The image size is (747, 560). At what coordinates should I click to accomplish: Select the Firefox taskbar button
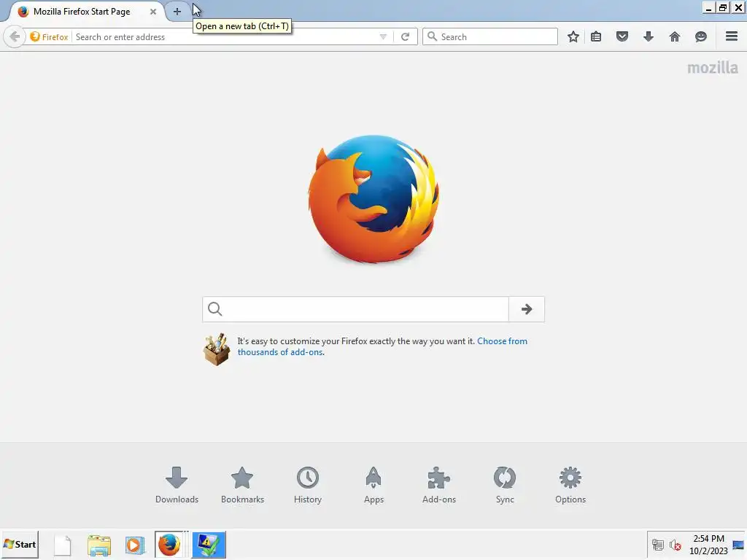[x=171, y=545]
